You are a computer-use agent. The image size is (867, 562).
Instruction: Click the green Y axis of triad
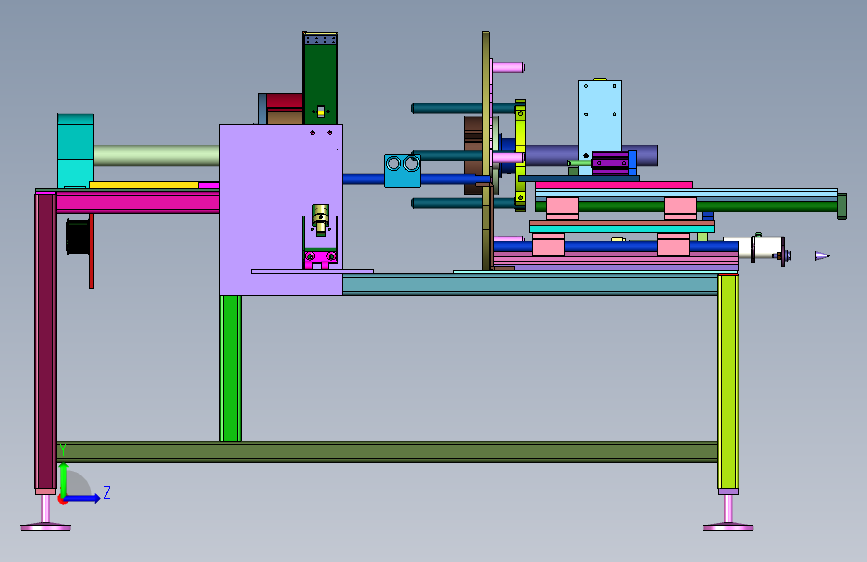[x=64, y=480]
